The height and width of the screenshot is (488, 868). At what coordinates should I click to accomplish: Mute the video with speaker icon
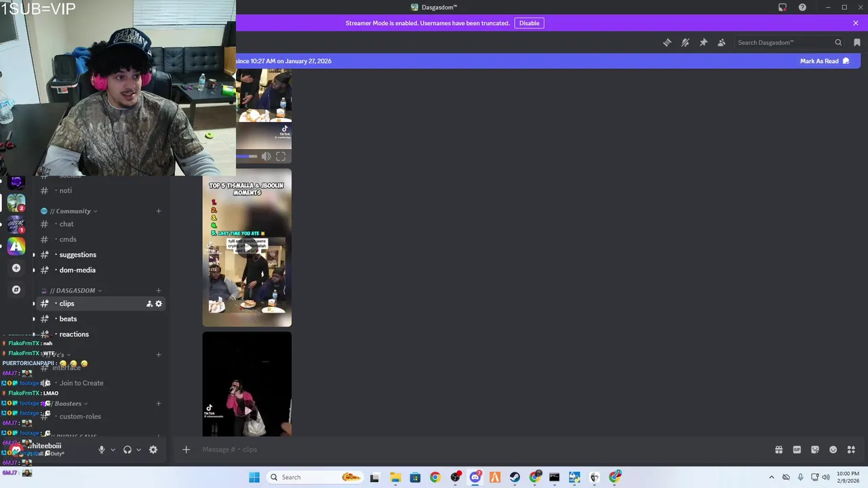click(x=266, y=157)
